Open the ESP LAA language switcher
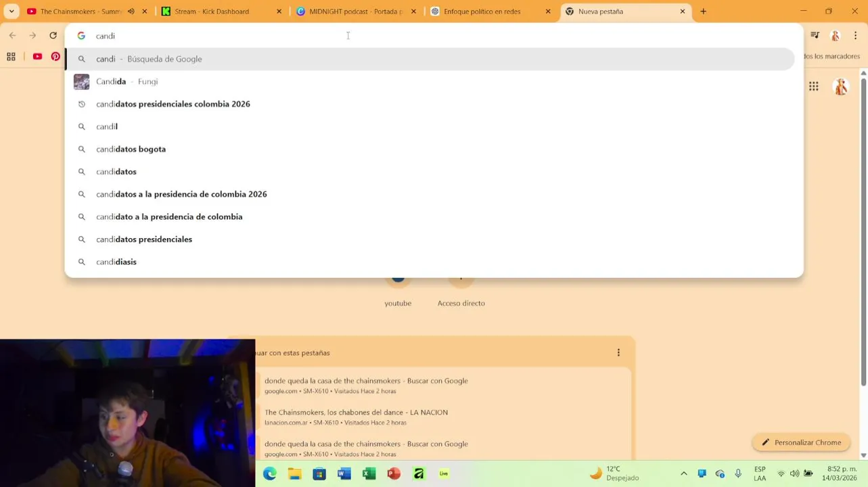This screenshot has width=868, height=487. (x=760, y=473)
